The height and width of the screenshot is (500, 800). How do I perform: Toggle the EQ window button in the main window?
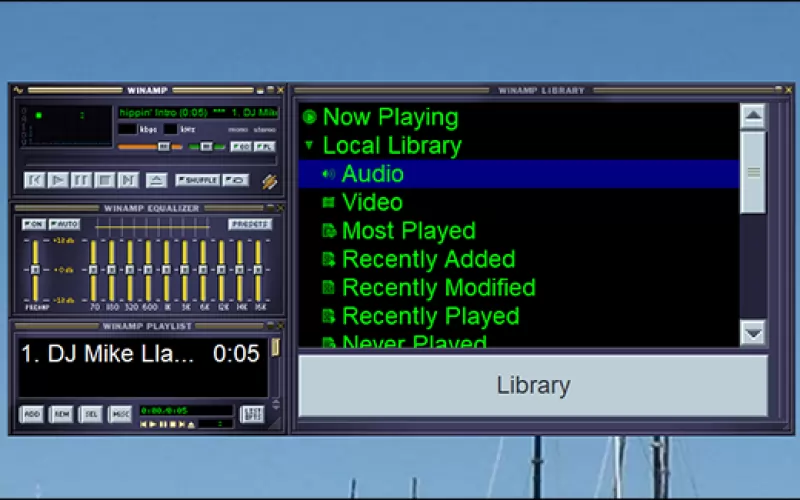click(x=241, y=147)
